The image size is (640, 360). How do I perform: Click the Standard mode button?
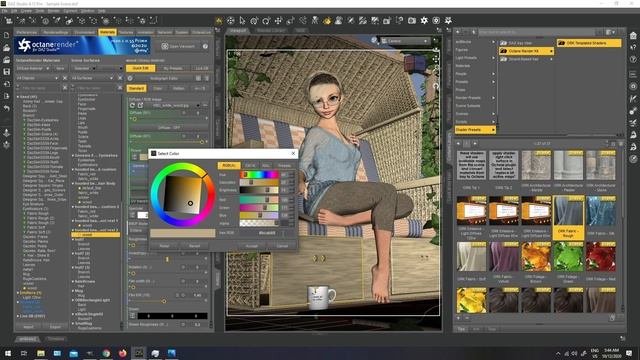(136, 88)
